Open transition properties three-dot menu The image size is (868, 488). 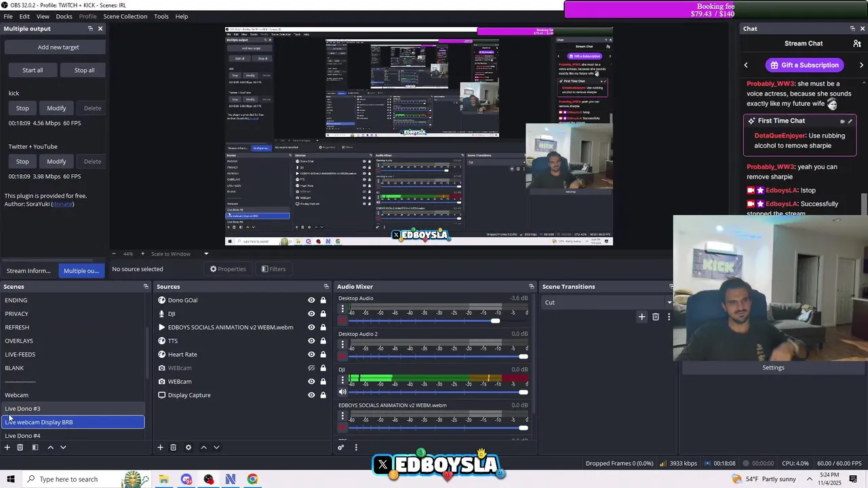point(669,317)
